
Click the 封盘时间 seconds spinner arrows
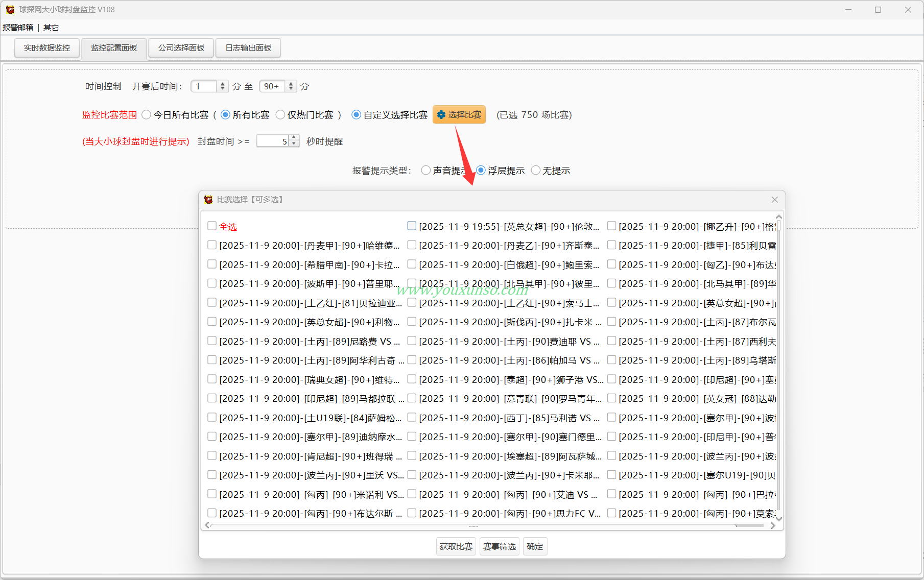[294, 141]
